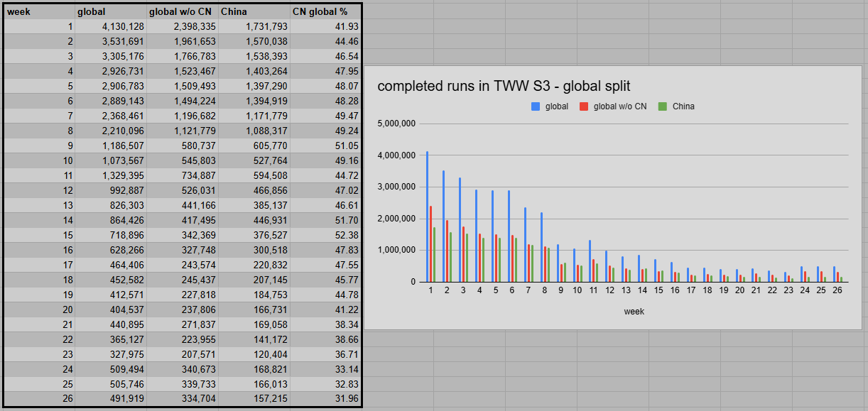Select the red bar at week 8
Screen dimensions: 868x411
(545, 263)
